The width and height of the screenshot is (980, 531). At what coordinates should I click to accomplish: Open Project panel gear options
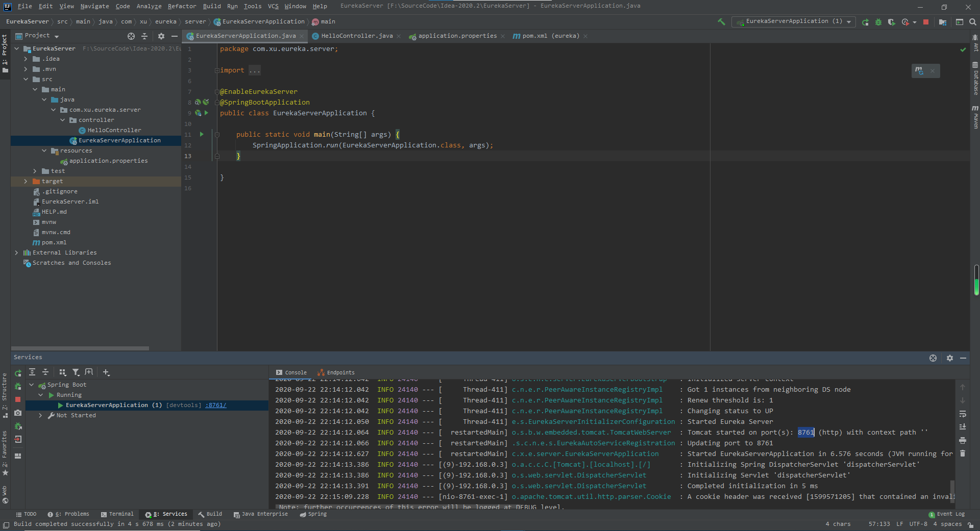tap(161, 36)
